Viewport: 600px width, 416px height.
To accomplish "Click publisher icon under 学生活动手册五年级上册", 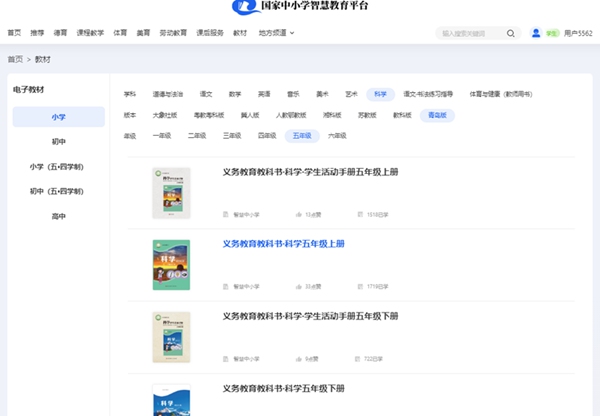I will [x=226, y=213].
